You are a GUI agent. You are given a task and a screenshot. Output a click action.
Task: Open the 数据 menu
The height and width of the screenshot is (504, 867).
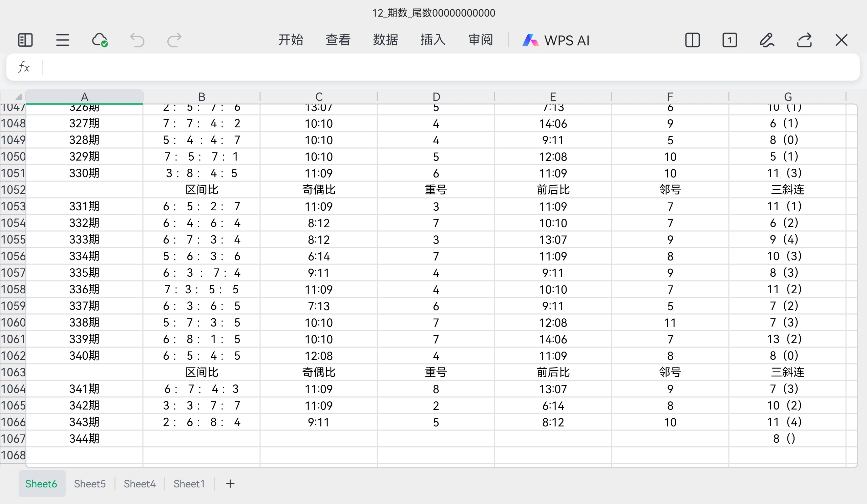385,40
